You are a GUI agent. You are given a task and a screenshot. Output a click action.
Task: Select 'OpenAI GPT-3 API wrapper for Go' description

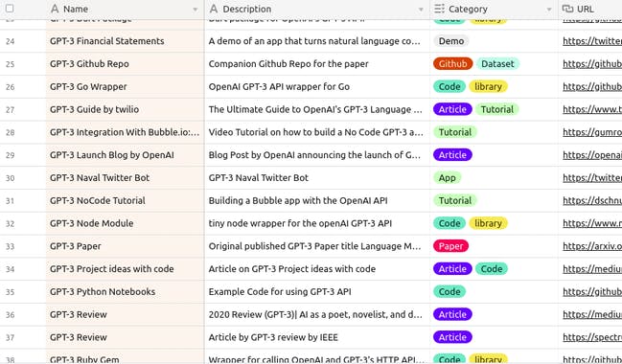point(317,87)
